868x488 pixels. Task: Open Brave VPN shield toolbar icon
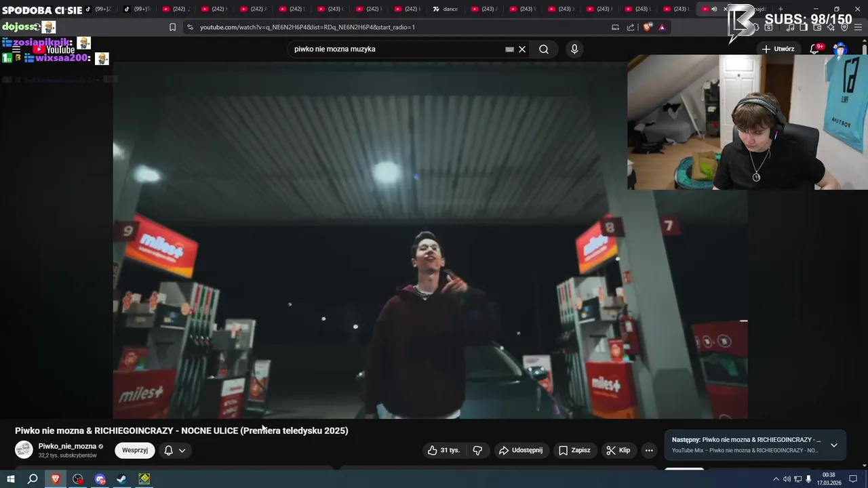pos(845,27)
